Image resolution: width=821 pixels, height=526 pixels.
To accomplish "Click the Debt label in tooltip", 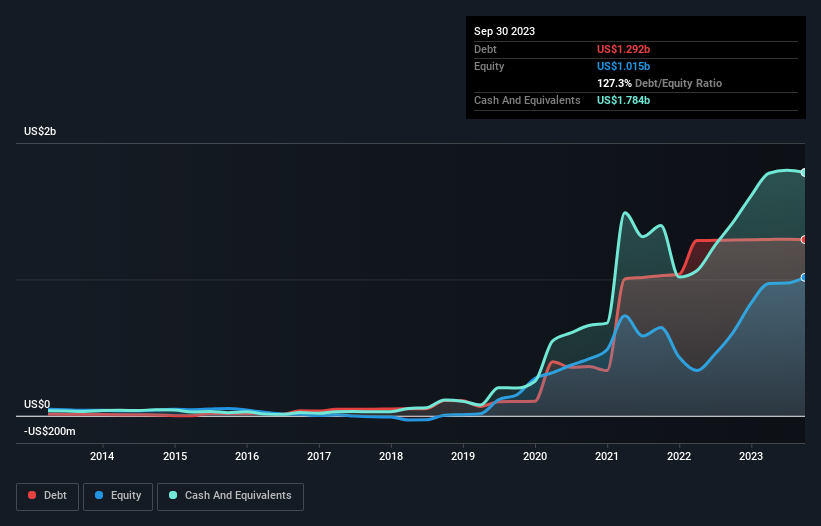I will coord(485,49).
